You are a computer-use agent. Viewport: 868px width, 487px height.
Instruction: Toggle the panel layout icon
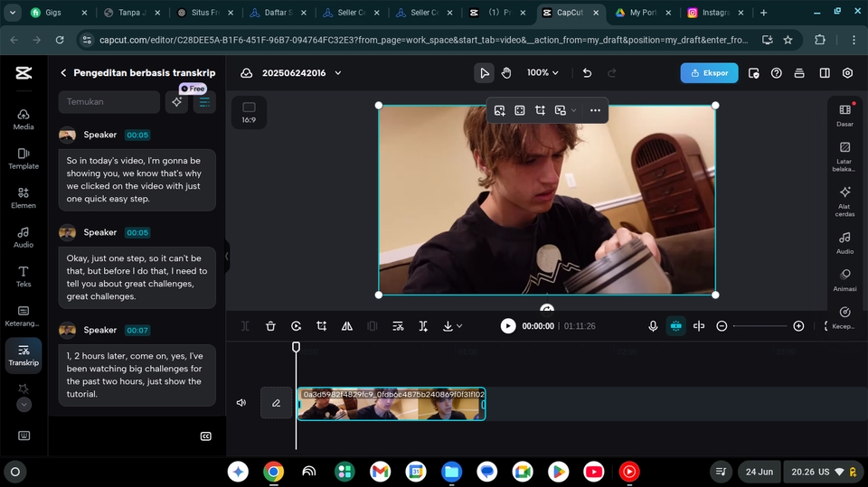(825, 72)
